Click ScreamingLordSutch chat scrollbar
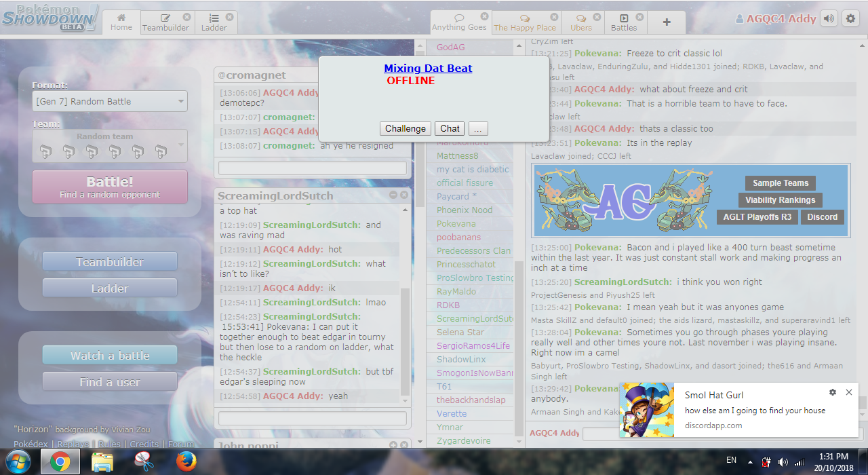The image size is (868, 475). pos(406,342)
